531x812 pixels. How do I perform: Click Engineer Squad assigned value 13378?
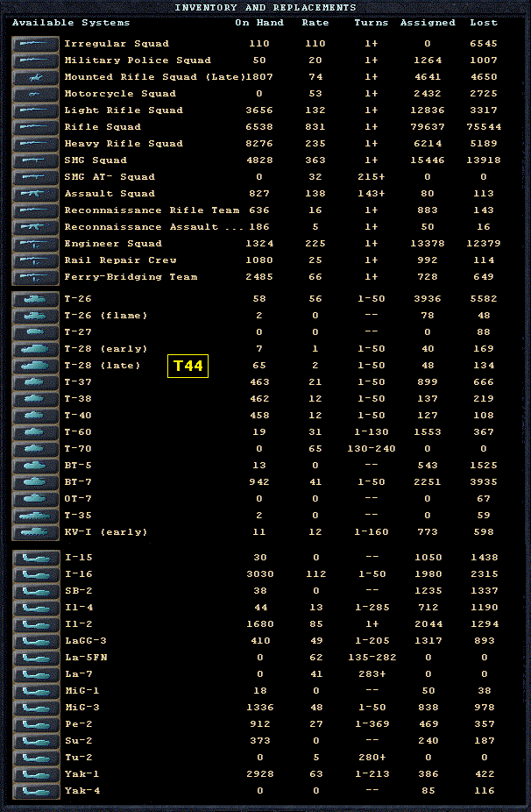tap(428, 244)
